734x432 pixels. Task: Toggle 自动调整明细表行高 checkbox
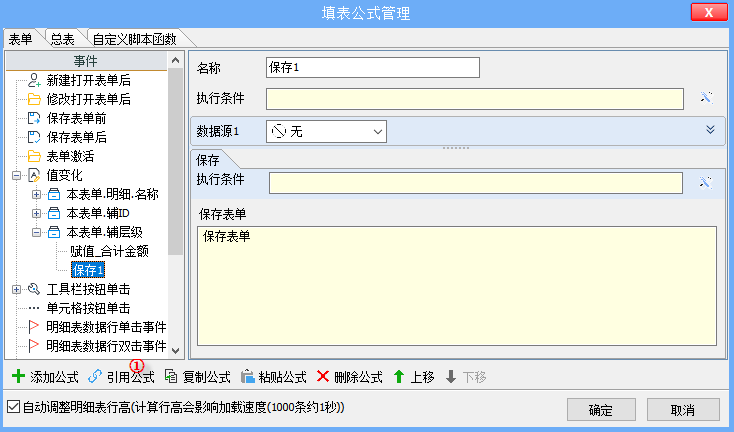click(14, 407)
